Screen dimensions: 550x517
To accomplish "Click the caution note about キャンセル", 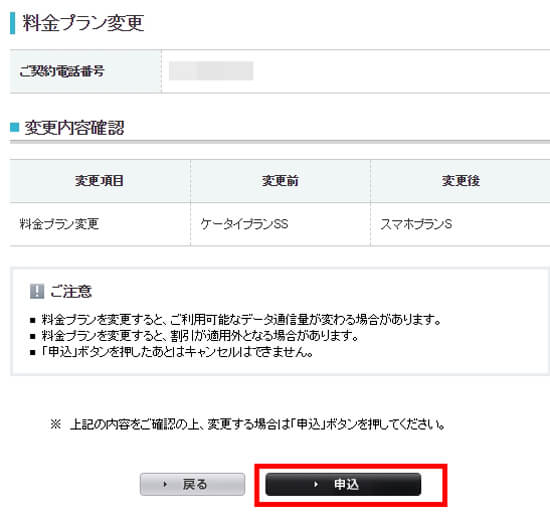I will [177, 352].
